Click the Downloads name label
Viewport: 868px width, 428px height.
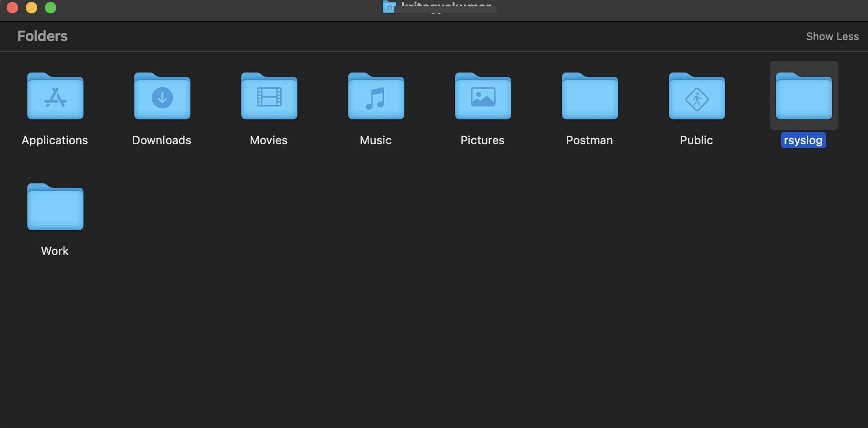[x=161, y=140]
